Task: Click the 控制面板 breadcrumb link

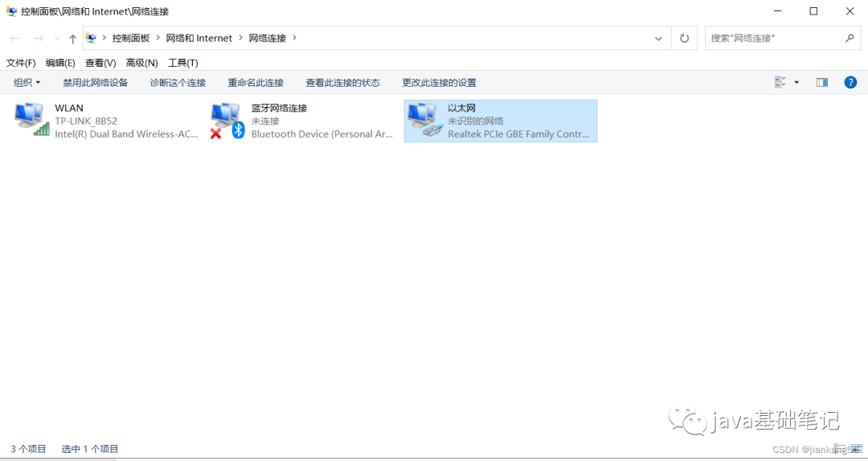Action: pyautogui.click(x=131, y=38)
